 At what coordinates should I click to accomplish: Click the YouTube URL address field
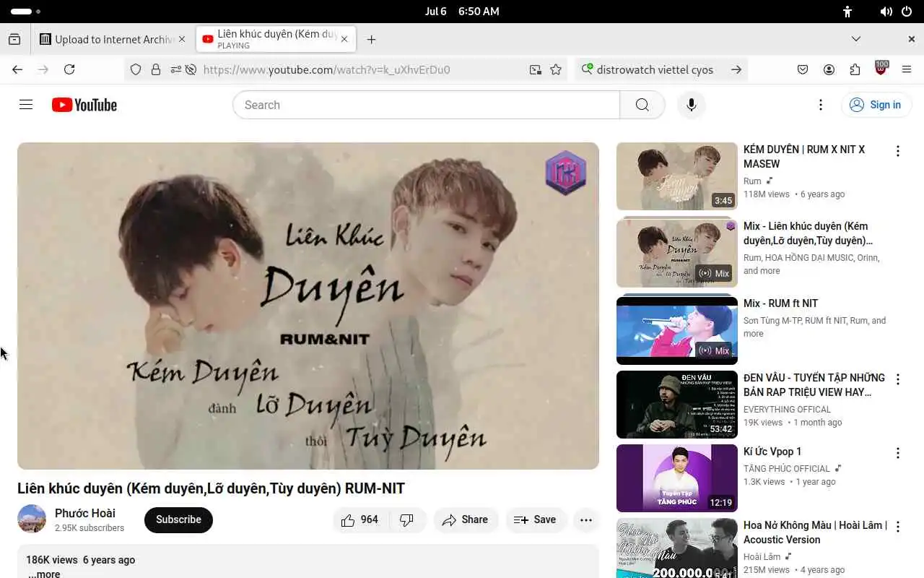[361, 69]
